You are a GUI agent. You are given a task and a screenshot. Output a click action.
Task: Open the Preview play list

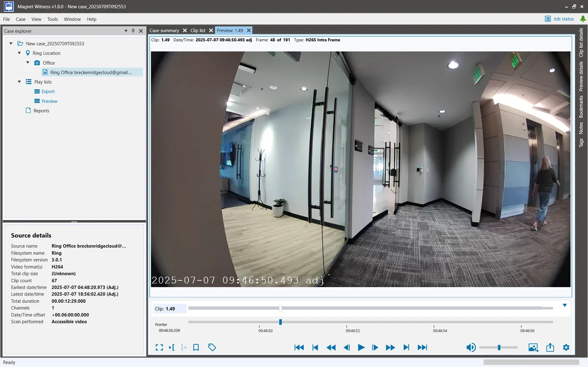[49, 101]
